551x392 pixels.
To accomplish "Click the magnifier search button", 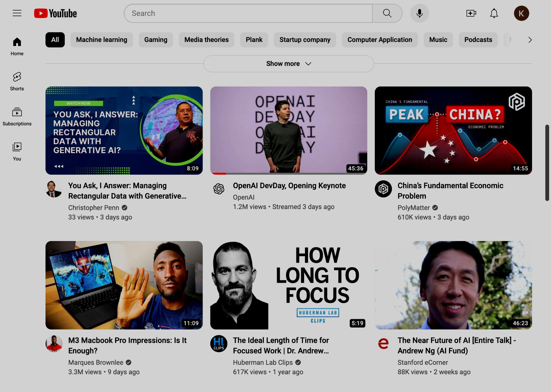I will tap(387, 13).
